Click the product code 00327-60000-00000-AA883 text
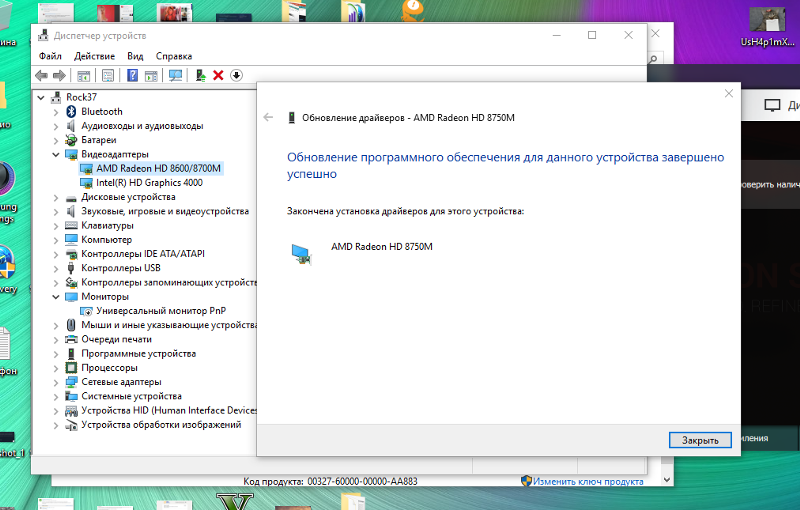The image size is (800, 510). (362, 481)
